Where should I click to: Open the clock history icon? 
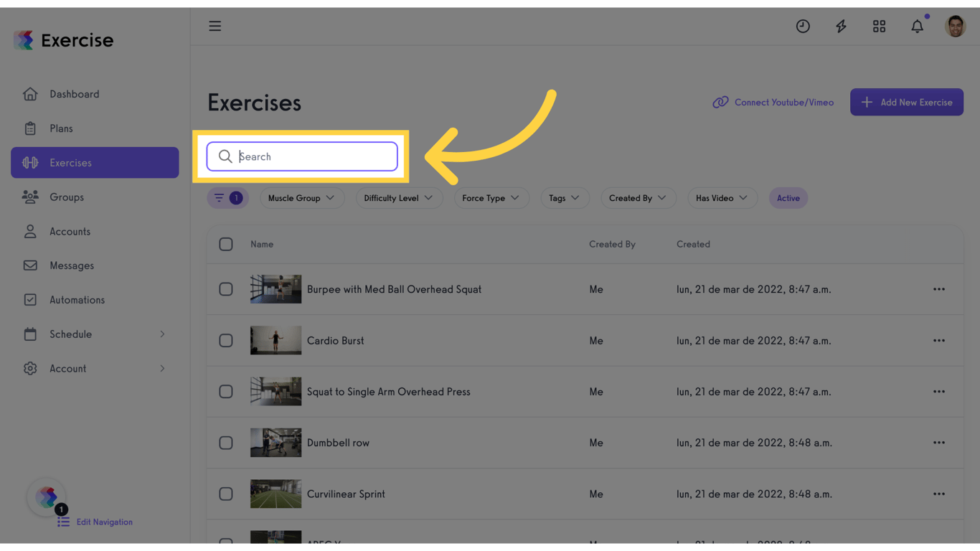pyautogui.click(x=803, y=27)
